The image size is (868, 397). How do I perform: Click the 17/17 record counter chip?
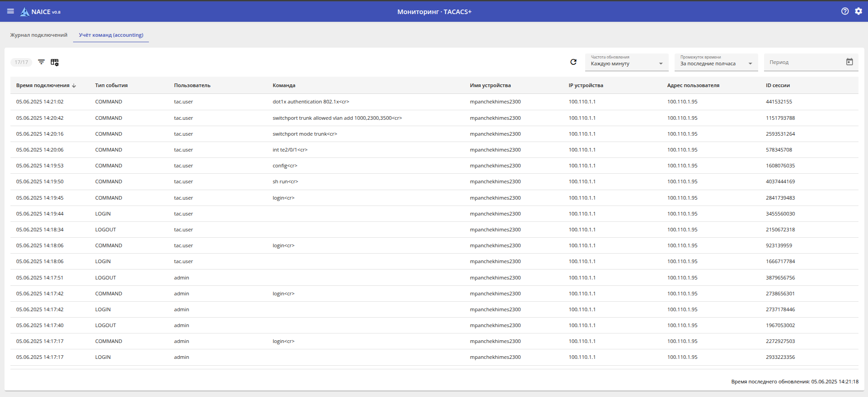click(x=21, y=62)
